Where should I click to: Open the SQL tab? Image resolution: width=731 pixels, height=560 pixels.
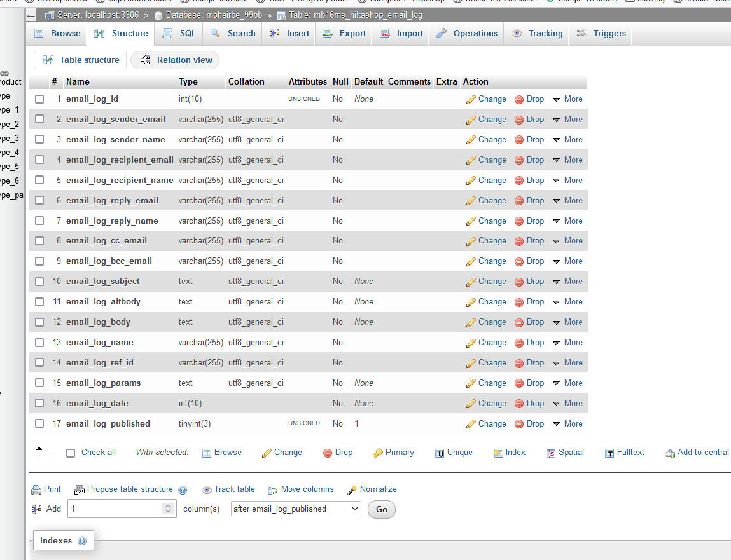pyautogui.click(x=179, y=34)
